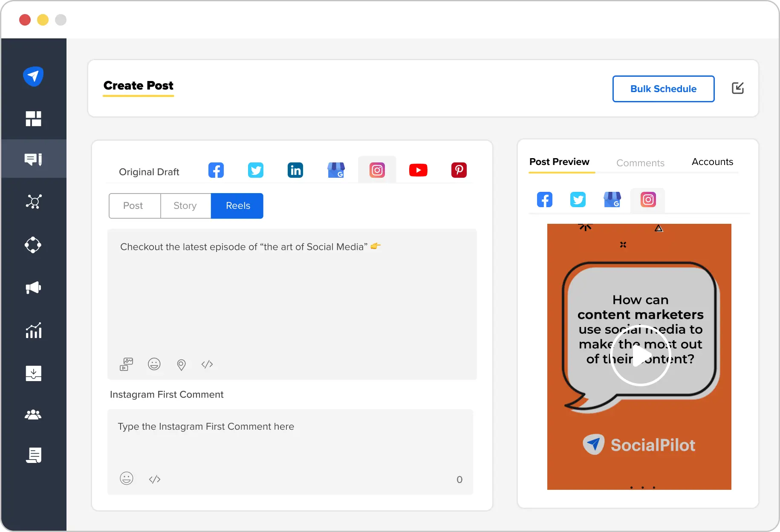Show the Twitter preview via its icon
This screenshot has height=532, width=780.
pos(578,199)
